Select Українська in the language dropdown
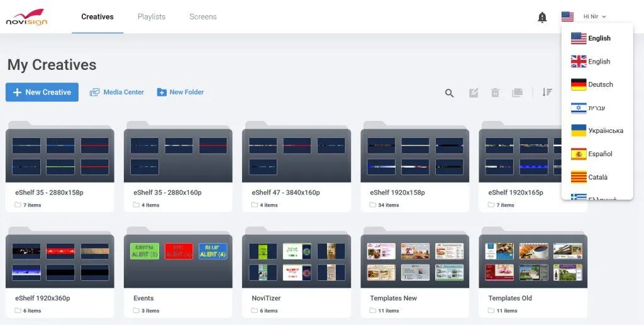Viewport: 644px width, 325px height. pos(597,131)
